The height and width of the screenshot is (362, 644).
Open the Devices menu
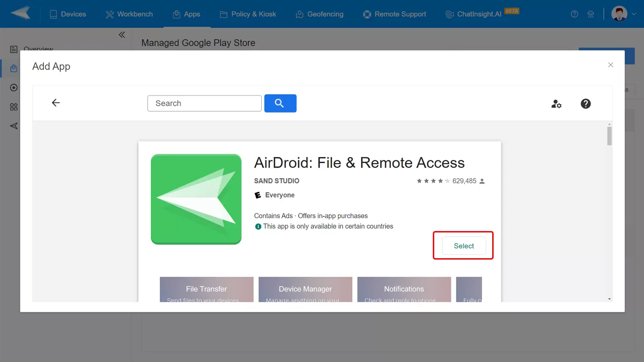tap(68, 14)
